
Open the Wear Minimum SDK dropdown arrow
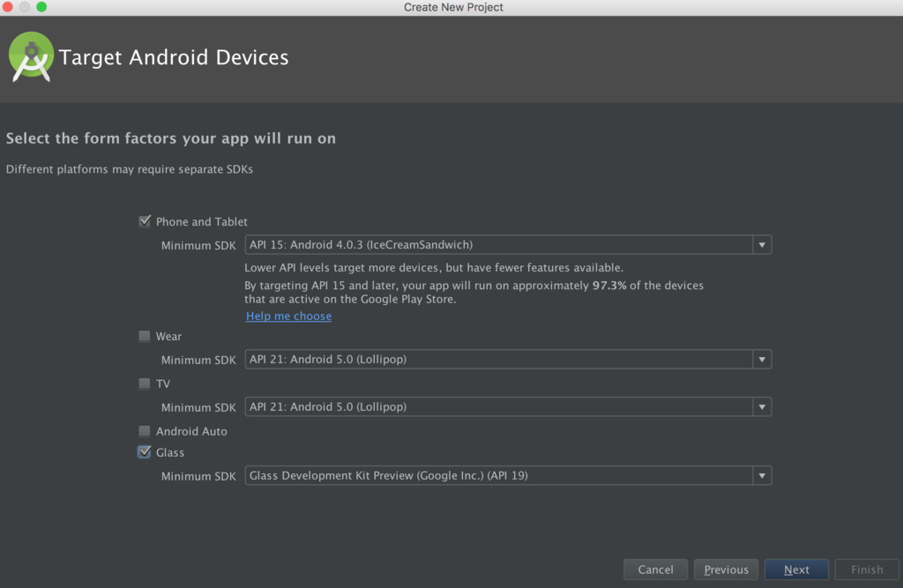point(762,360)
